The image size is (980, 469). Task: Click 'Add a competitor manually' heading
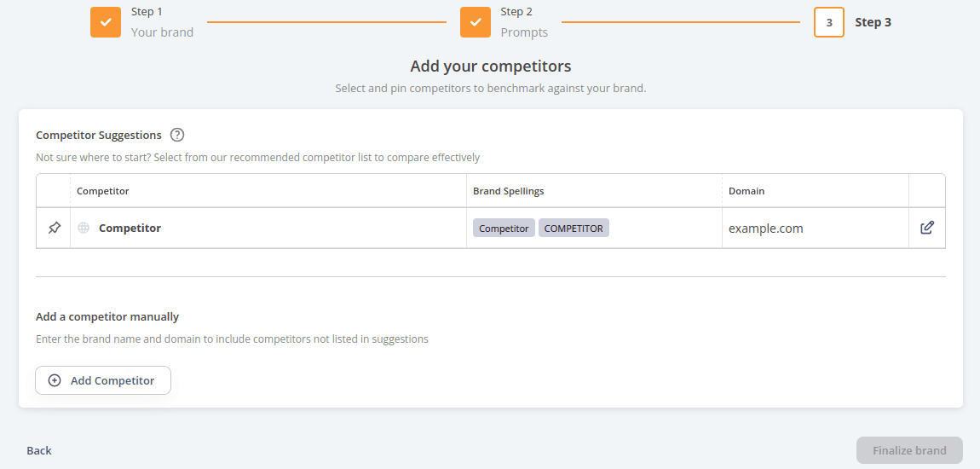click(107, 316)
